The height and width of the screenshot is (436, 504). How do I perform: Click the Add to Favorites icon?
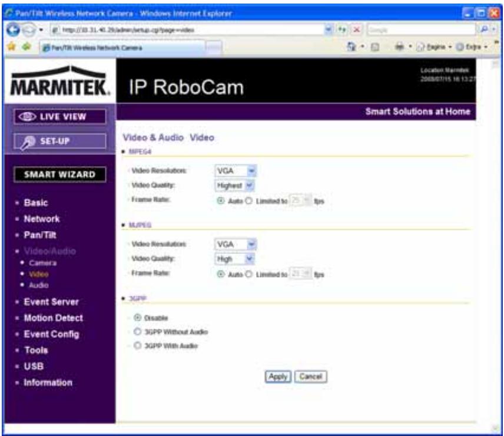pyautogui.click(x=26, y=47)
